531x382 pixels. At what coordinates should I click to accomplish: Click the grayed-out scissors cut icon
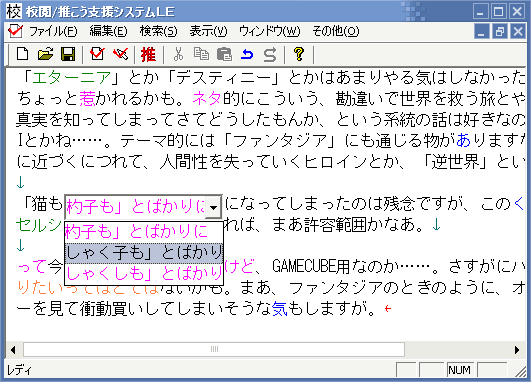click(x=178, y=54)
